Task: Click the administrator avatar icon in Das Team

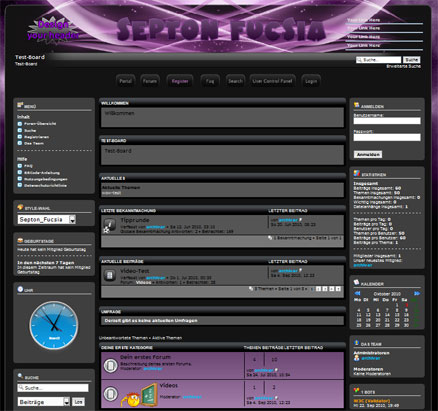Action: point(357,358)
